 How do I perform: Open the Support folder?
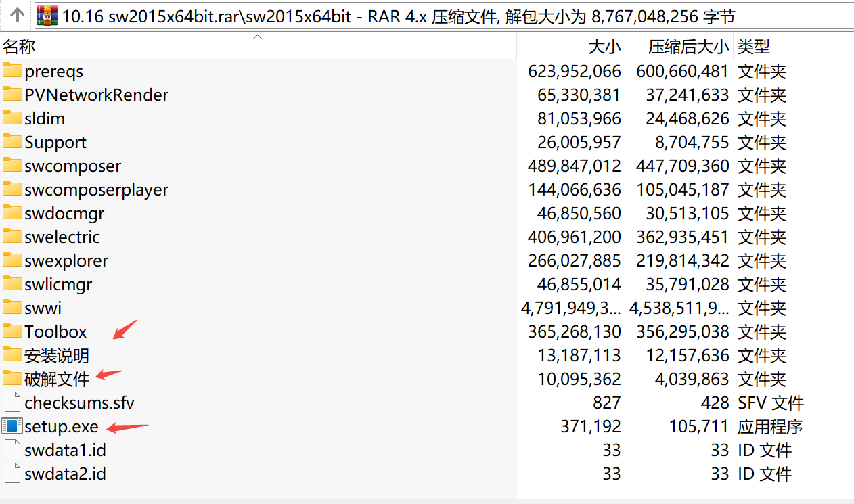(55, 142)
